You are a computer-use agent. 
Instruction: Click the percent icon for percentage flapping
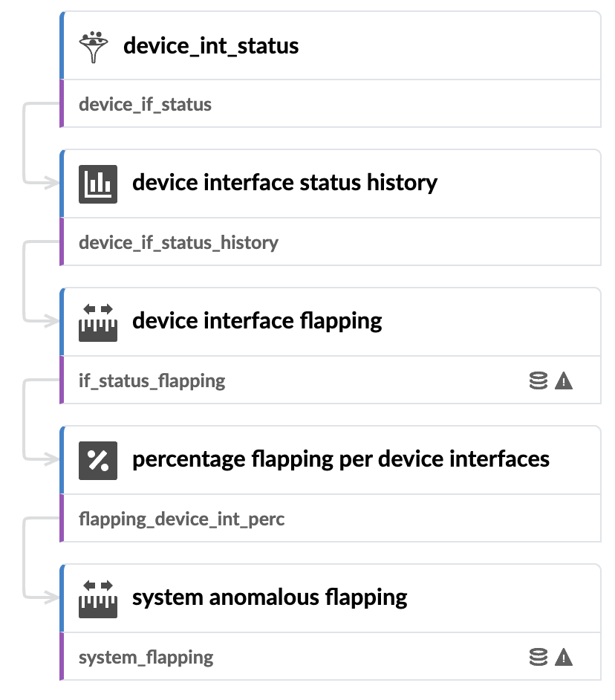[x=98, y=460]
